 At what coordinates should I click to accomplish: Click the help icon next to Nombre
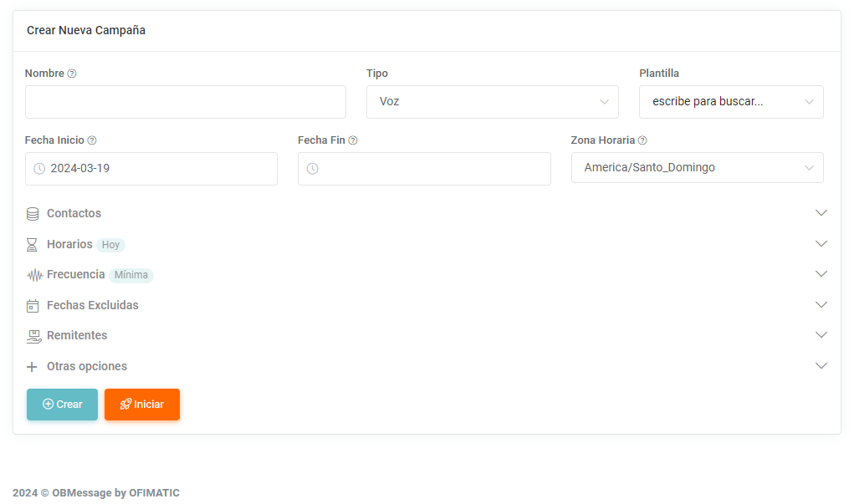click(72, 74)
